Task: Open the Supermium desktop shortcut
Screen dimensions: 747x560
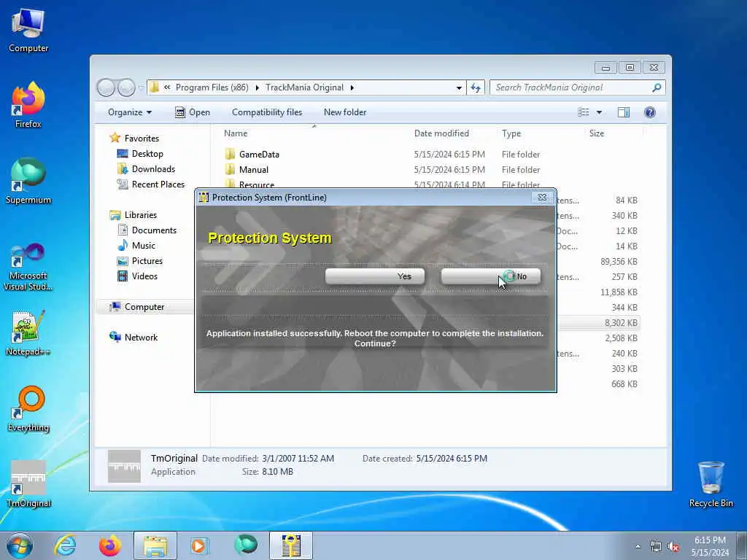Action: point(28,181)
